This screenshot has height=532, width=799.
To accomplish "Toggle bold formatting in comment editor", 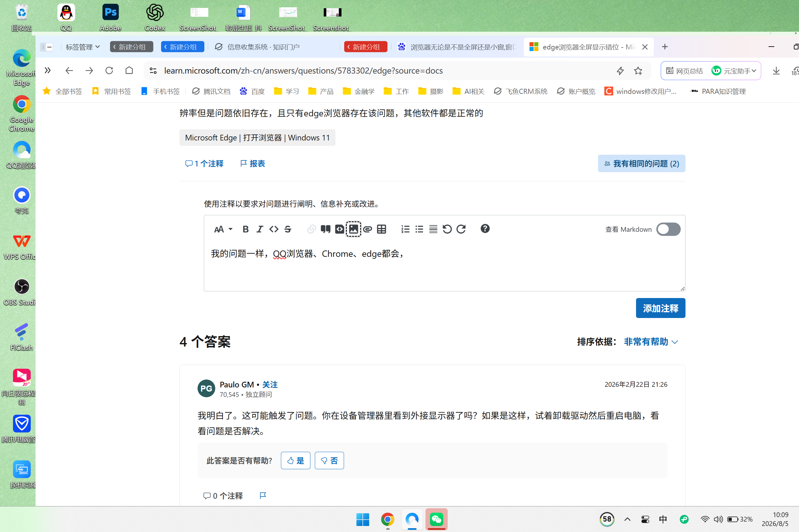I will point(246,229).
